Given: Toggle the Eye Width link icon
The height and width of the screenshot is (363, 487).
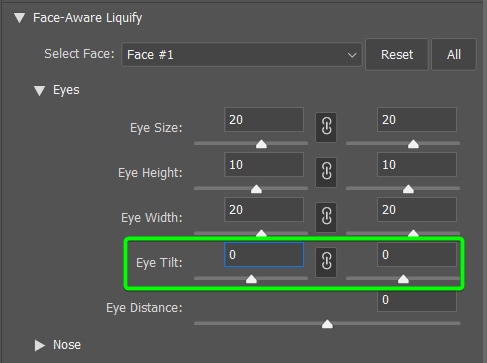Looking at the screenshot, I should click(x=326, y=217).
